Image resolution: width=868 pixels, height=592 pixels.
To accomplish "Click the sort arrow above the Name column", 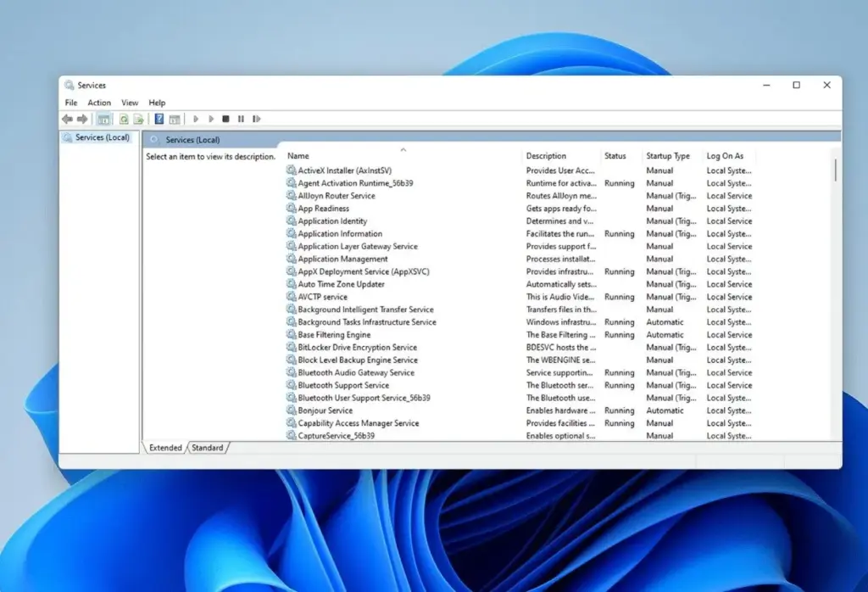I will [x=403, y=149].
